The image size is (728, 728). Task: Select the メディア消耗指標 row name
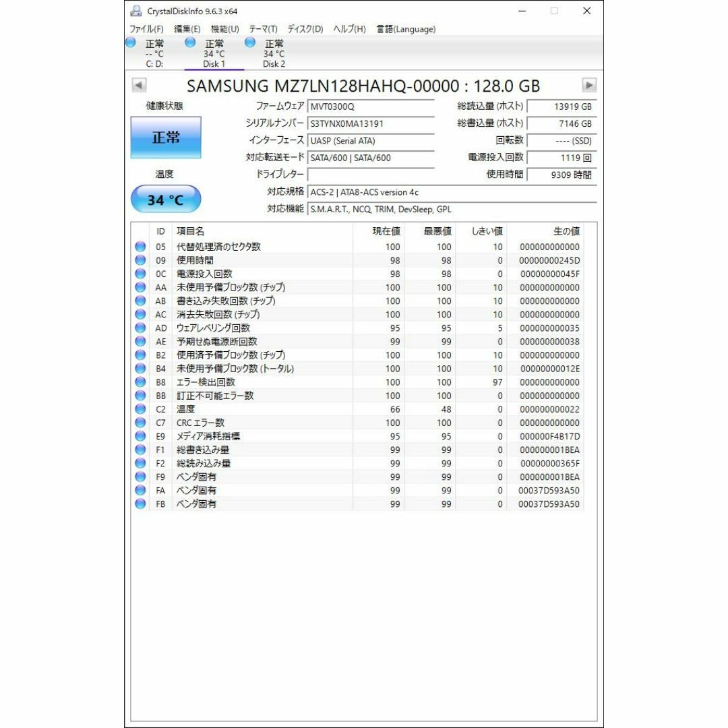click(208, 436)
